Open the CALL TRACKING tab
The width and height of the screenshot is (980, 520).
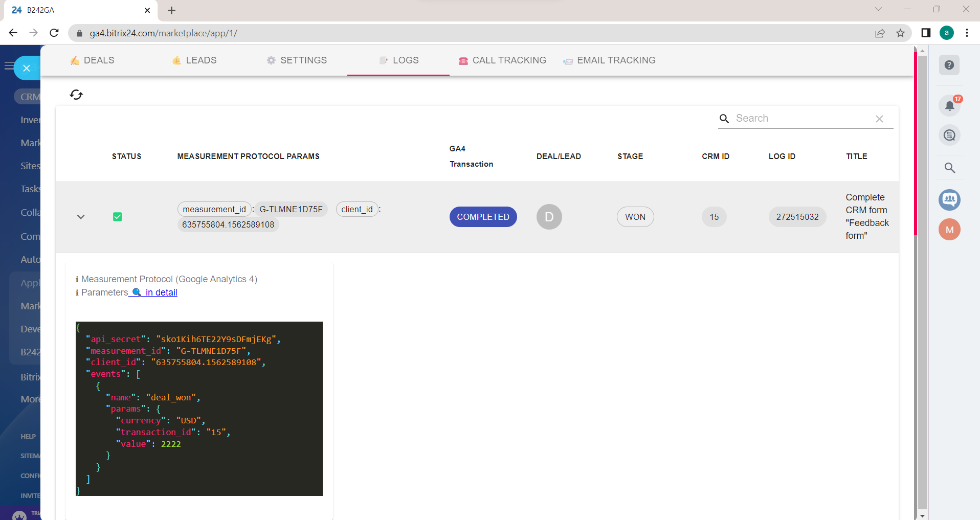click(x=502, y=60)
